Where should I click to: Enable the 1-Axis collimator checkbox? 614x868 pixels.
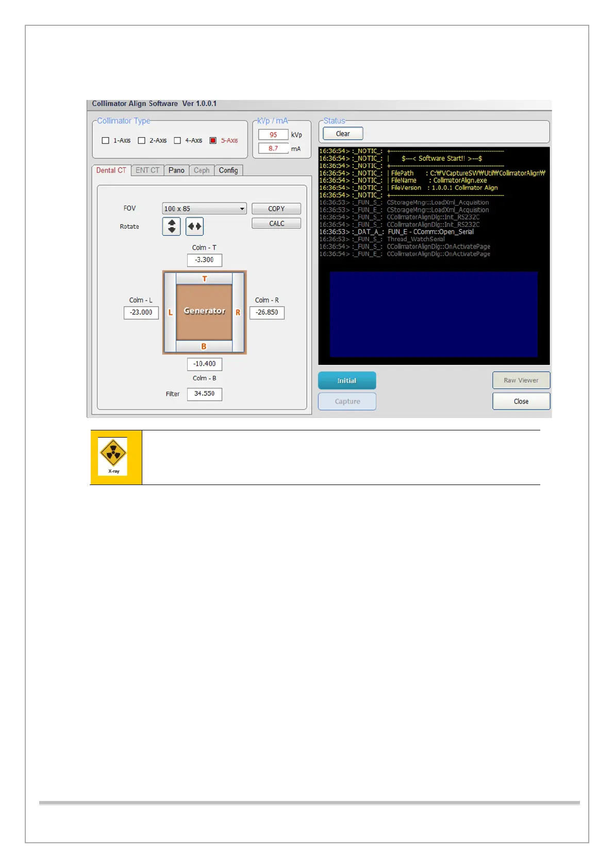click(x=106, y=140)
